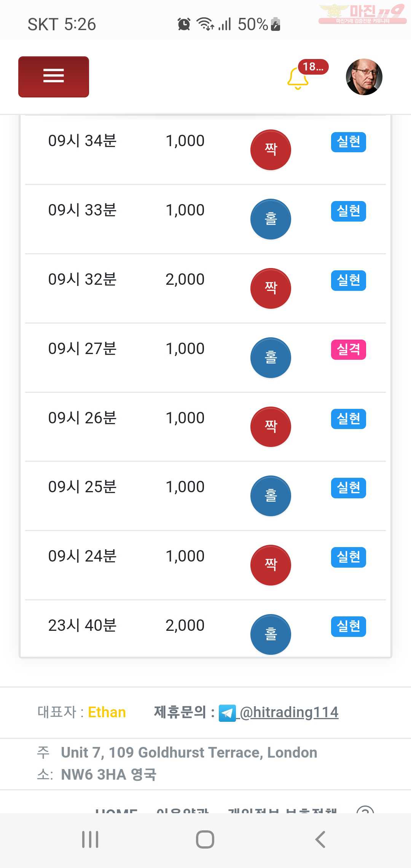Tap the user profile avatar

[x=364, y=77]
